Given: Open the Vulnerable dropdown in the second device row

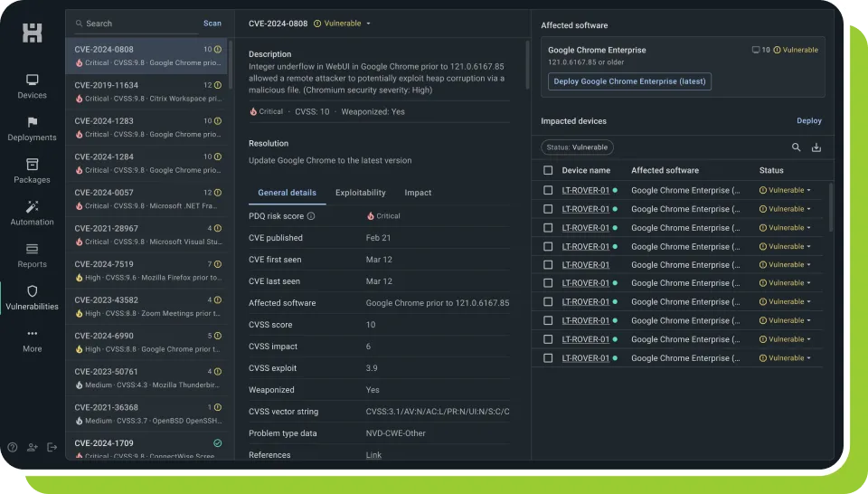Looking at the screenshot, I should 785,209.
